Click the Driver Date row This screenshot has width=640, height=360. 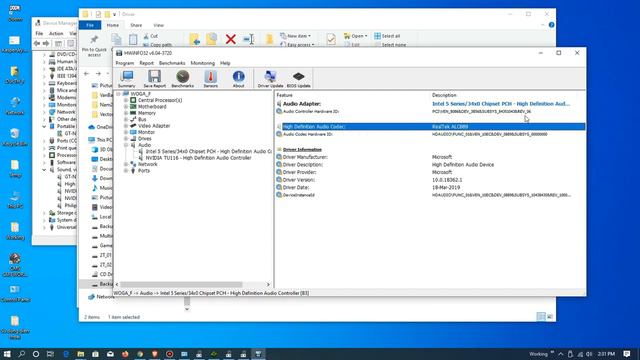click(x=431, y=187)
